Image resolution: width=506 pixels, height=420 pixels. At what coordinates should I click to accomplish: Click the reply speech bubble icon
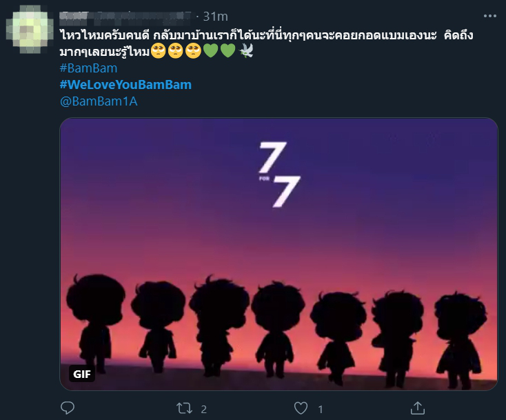click(67, 408)
